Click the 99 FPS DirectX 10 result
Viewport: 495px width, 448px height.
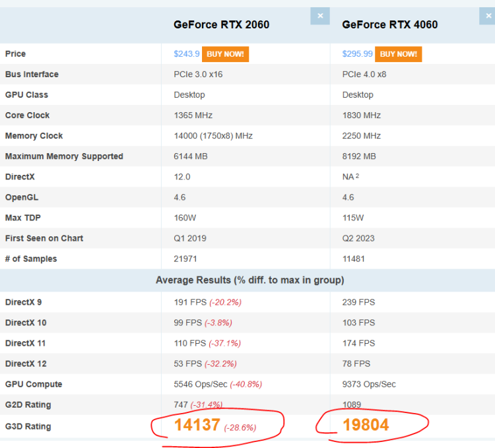(188, 323)
